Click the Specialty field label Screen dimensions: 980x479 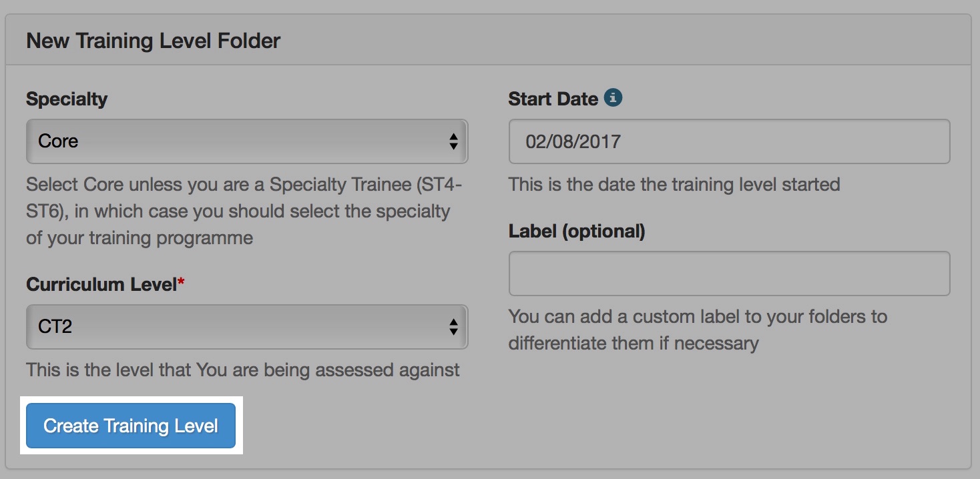[x=67, y=99]
